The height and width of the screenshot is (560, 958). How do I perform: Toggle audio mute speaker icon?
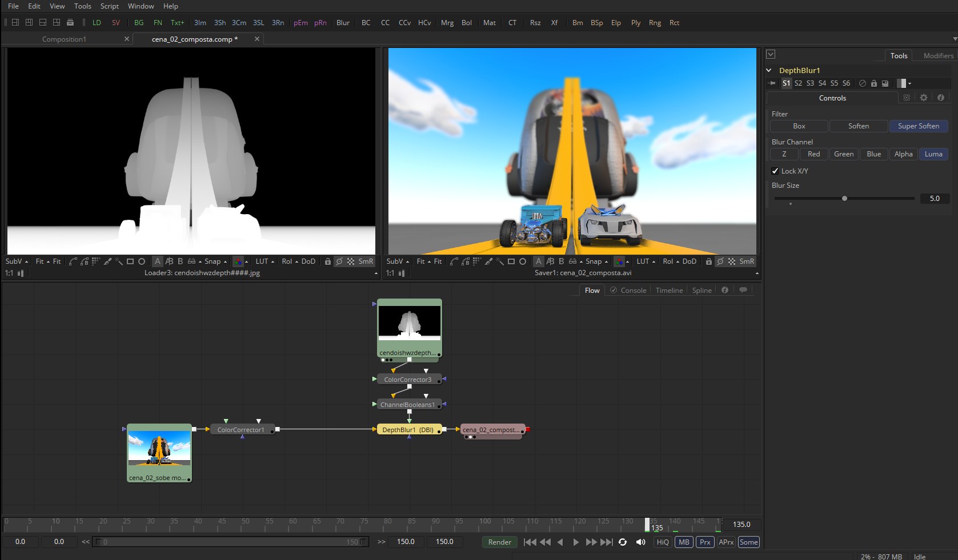(641, 542)
